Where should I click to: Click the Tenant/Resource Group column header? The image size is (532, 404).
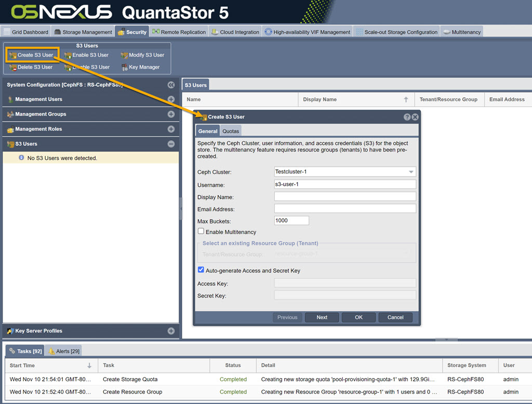coord(449,99)
